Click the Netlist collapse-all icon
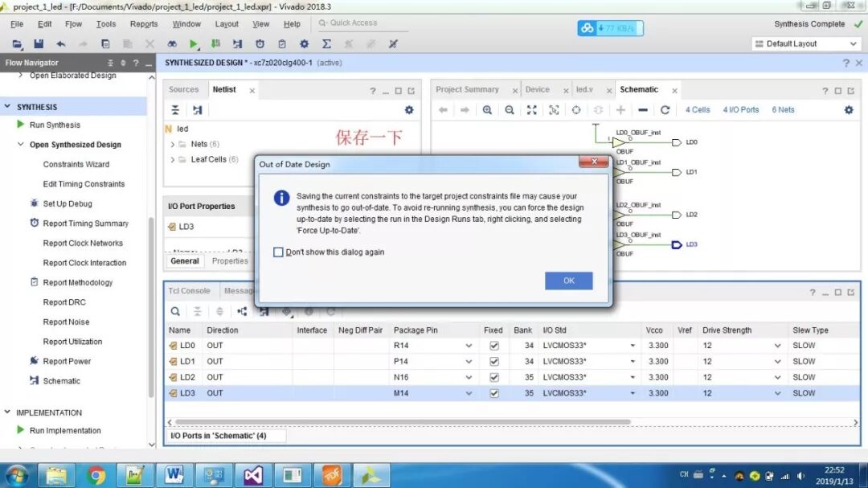 click(175, 109)
